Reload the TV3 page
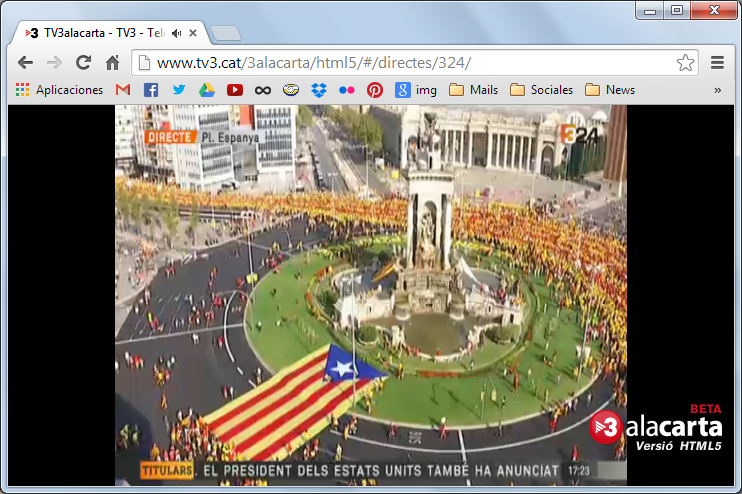This screenshot has height=494, width=742. tap(84, 62)
